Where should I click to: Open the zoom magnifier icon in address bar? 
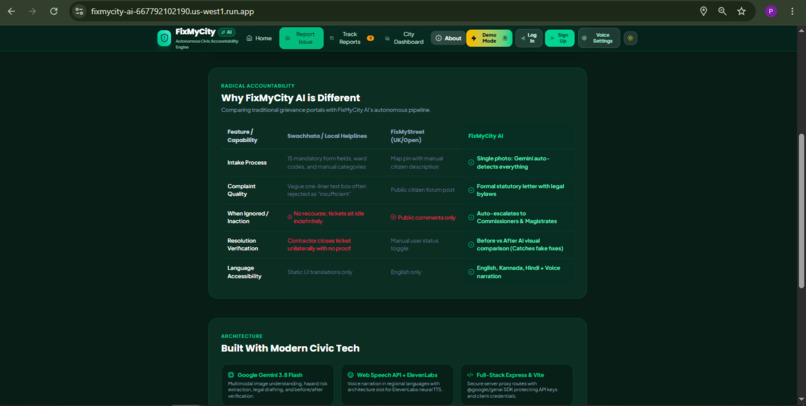(x=722, y=11)
